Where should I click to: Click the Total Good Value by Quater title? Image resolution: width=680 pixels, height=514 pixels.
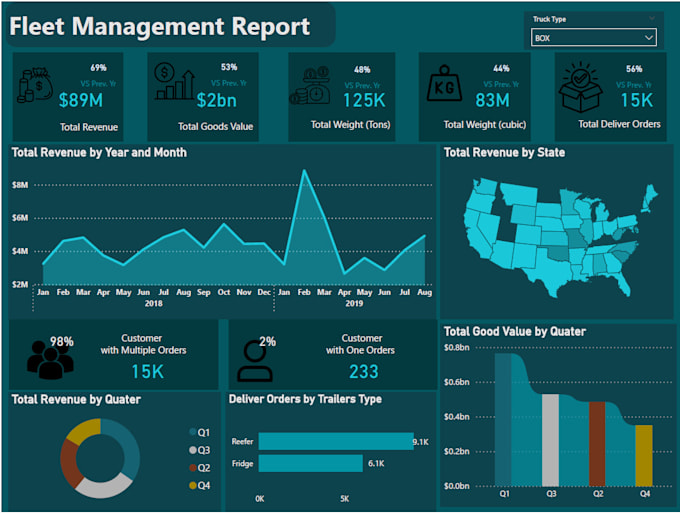[515, 332]
